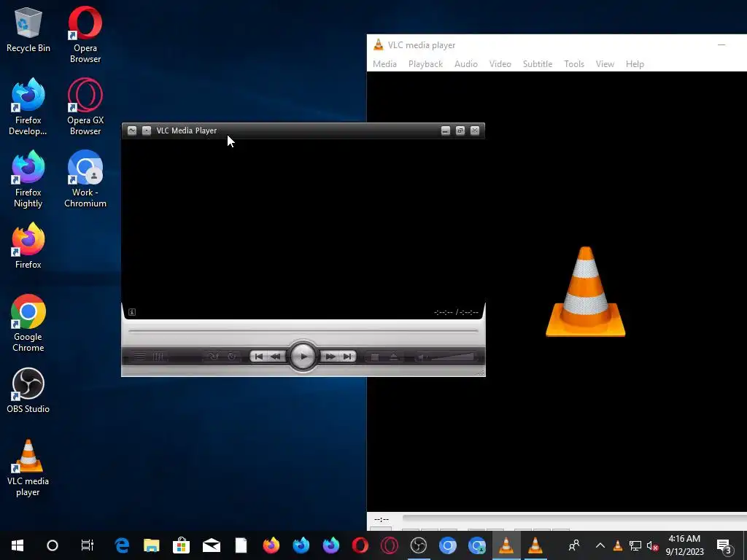The width and height of the screenshot is (747, 560).
Task: Select the Google Chrome desktop shortcut
Action: (28, 323)
